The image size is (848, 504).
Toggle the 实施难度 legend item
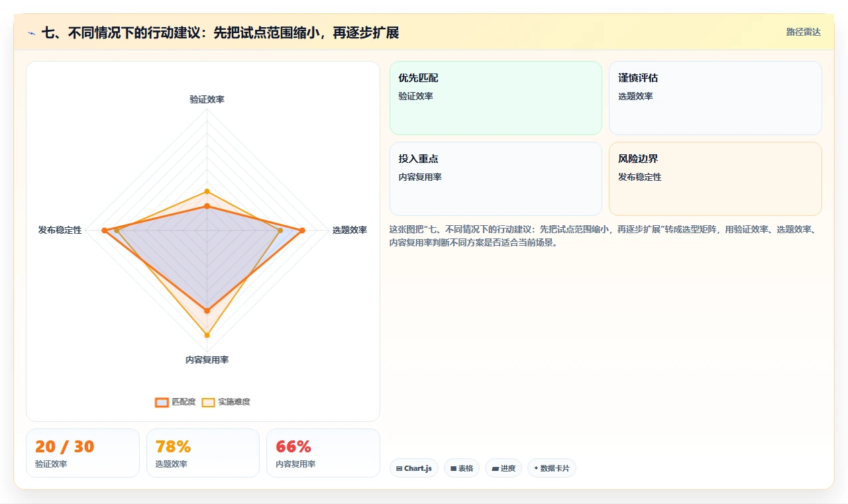click(x=226, y=402)
